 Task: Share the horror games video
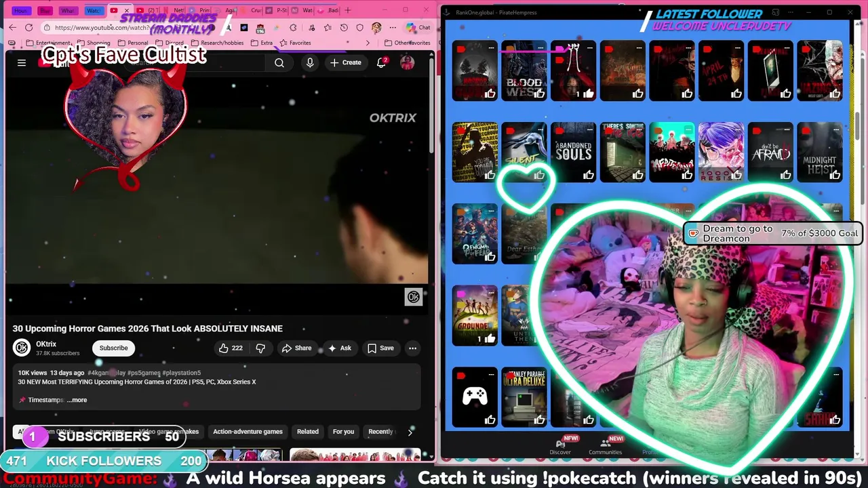(x=296, y=348)
